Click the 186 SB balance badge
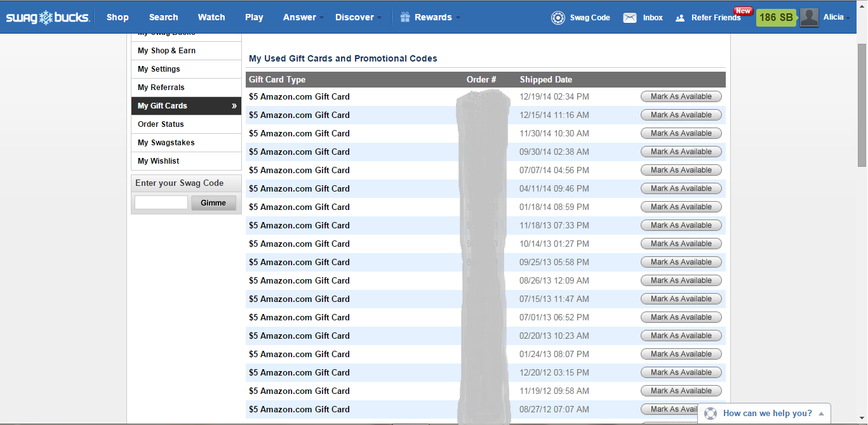 (777, 18)
